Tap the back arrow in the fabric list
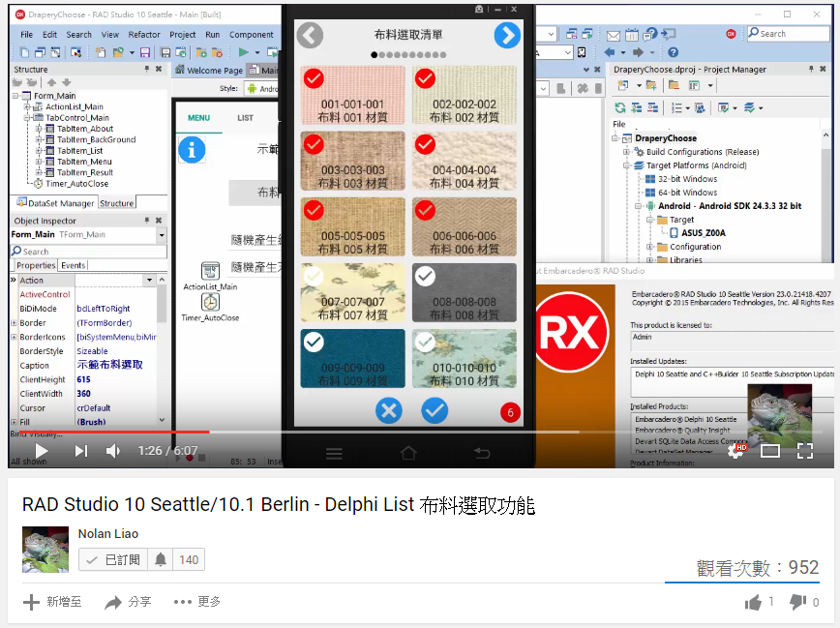Image resolution: width=840 pixels, height=628 pixels. [x=310, y=36]
